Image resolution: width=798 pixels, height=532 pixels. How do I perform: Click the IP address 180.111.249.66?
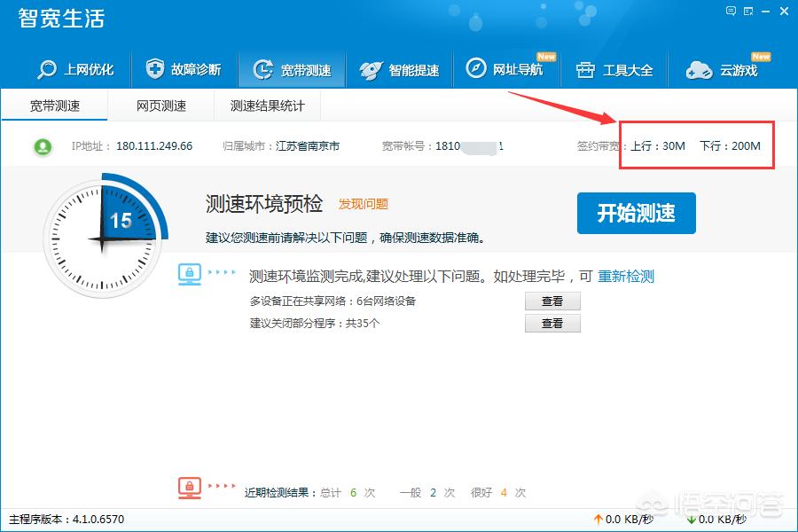tap(154, 146)
